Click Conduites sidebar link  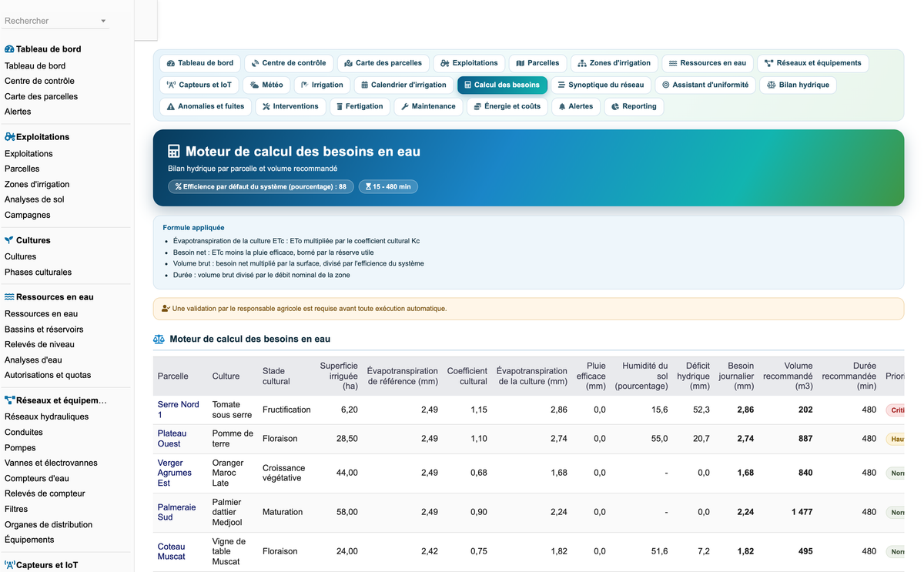point(24,433)
